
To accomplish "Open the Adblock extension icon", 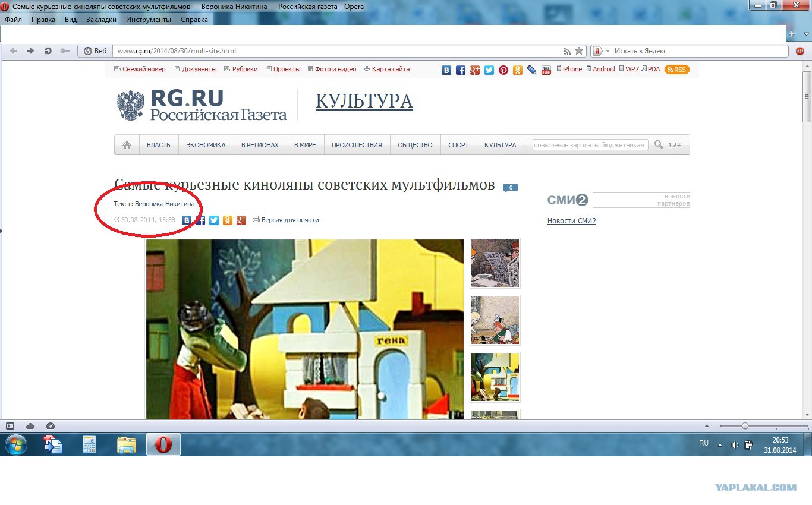I will point(800,51).
